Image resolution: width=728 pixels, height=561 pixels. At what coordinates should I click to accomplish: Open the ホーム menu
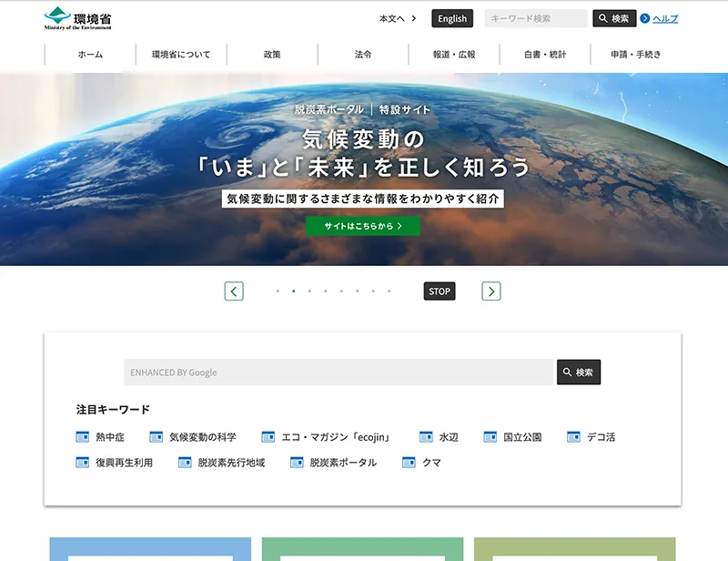click(x=90, y=55)
